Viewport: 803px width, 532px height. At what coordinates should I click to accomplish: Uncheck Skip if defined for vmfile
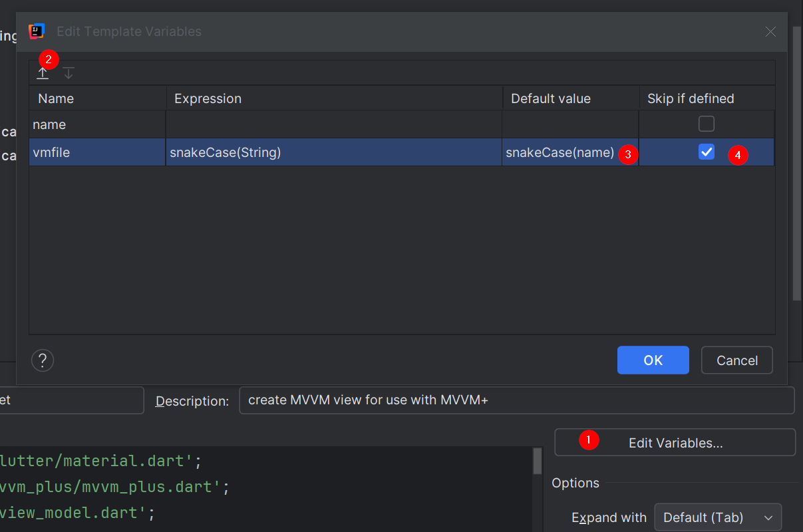[x=706, y=152]
